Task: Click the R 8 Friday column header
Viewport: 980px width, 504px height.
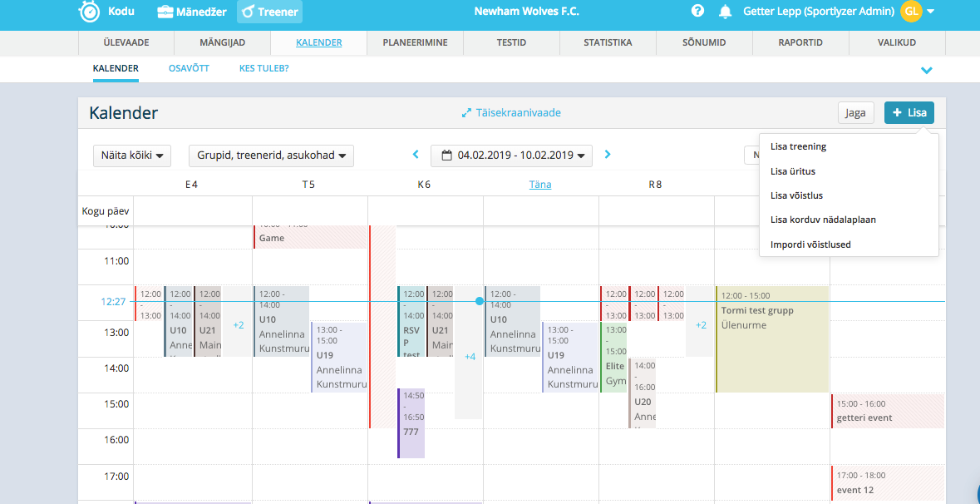Action: pos(655,185)
